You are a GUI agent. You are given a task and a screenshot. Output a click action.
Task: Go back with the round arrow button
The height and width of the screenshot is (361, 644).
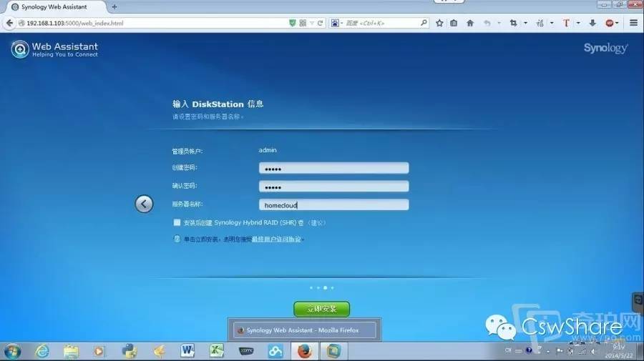(144, 204)
